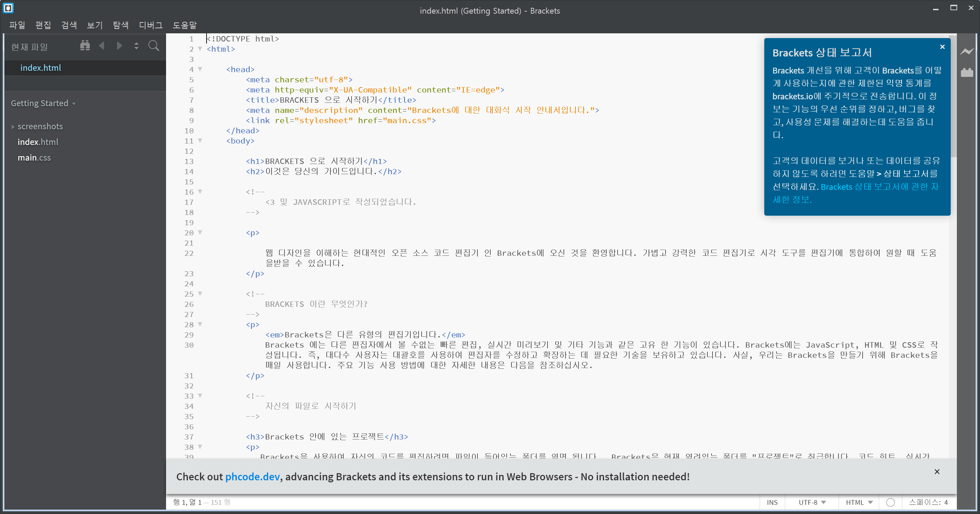This screenshot has height=514, width=980.
Task: Set indent size value 4
Action: (946, 502)
